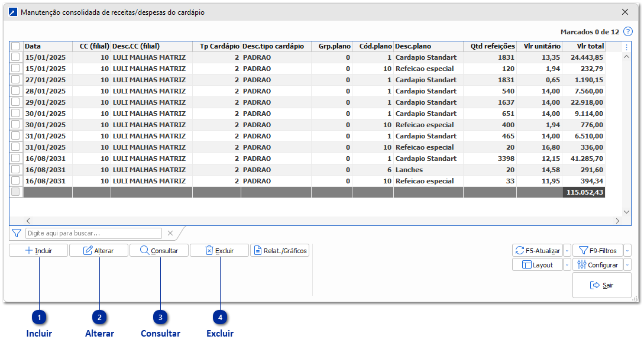The height and width of the screenshot is (349, 644).
Task: Refresh the grid with F5-Atualizar
Action: coord(537,251)
